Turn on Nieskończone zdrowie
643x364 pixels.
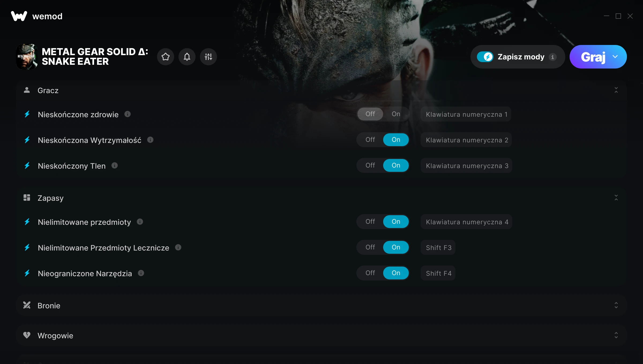396,114
